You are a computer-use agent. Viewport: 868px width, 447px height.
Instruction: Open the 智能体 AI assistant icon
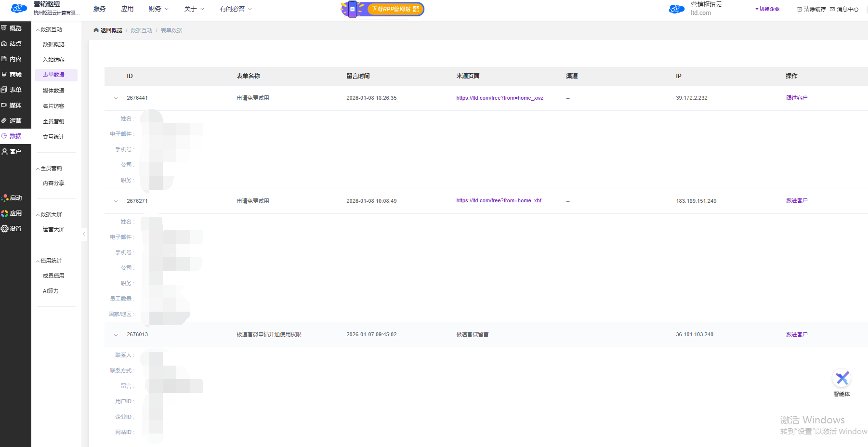[x=842, y=379]
